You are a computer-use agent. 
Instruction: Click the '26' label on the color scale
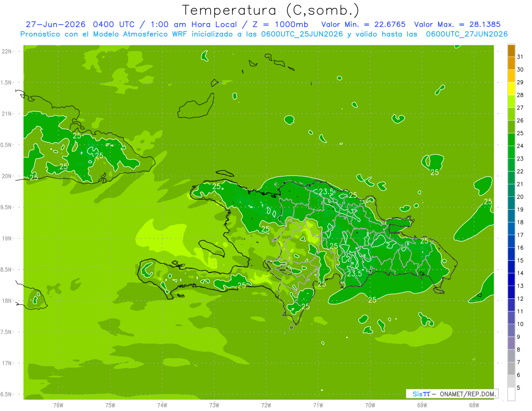(x=520, y=120)
